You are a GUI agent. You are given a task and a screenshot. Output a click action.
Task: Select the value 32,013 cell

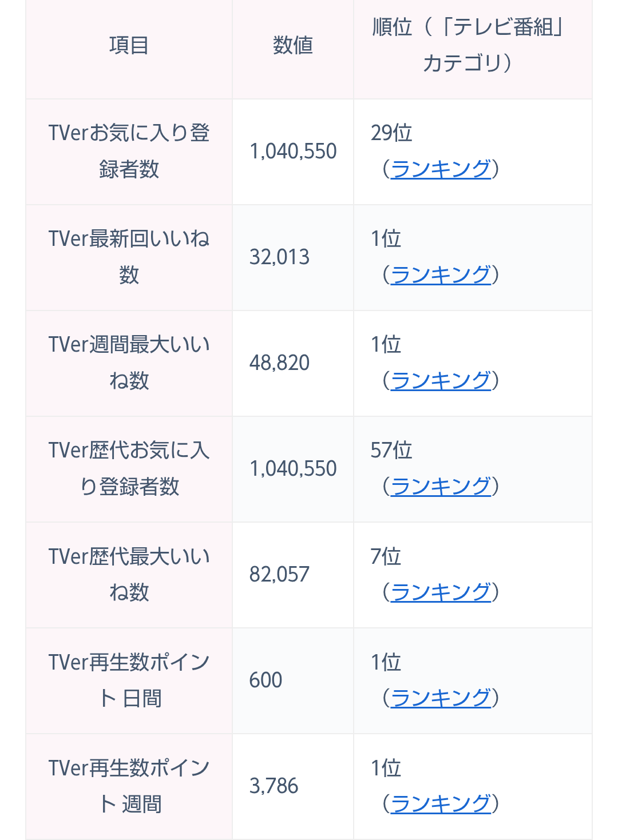[x=279, y=257]
